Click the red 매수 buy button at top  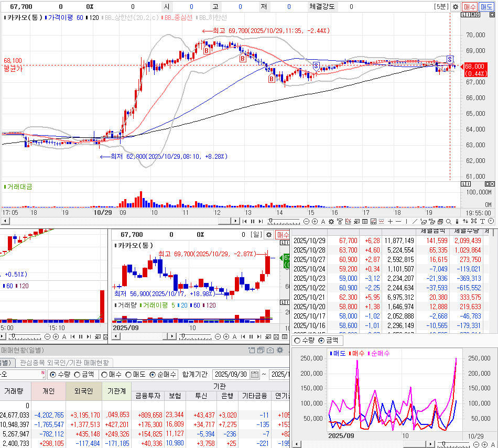(469, 7)
